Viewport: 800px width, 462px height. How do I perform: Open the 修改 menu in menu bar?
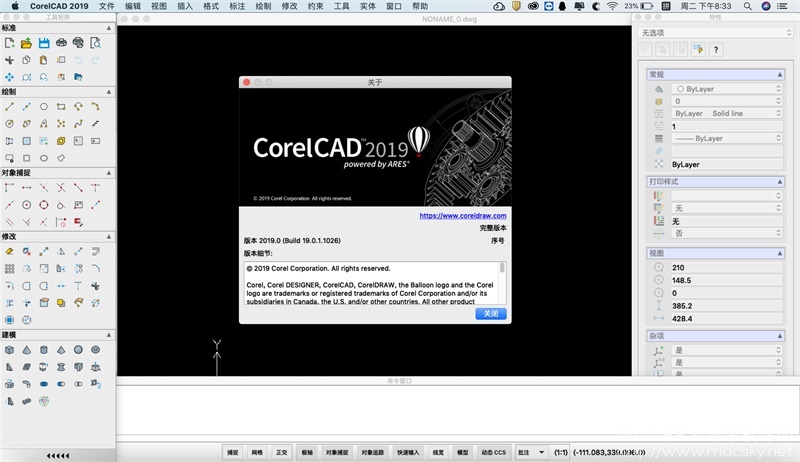click(x=289, y=6)
